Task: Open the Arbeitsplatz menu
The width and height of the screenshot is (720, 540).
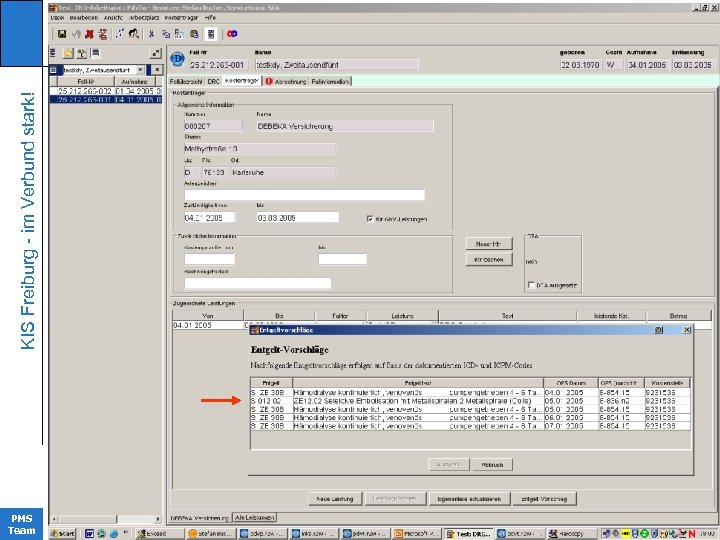Action: click(x=144, y=17)
